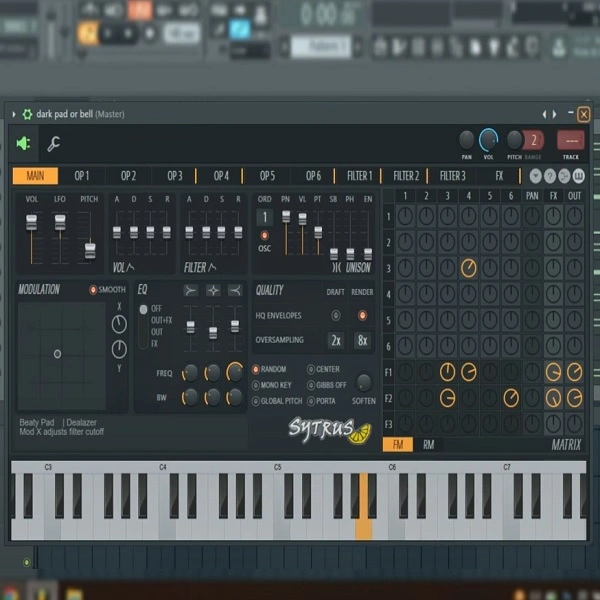The height and width of the screenshot is (600, 600).
Task: Enable HQ Envelopes for DRAFT
Action: [336, 316]
